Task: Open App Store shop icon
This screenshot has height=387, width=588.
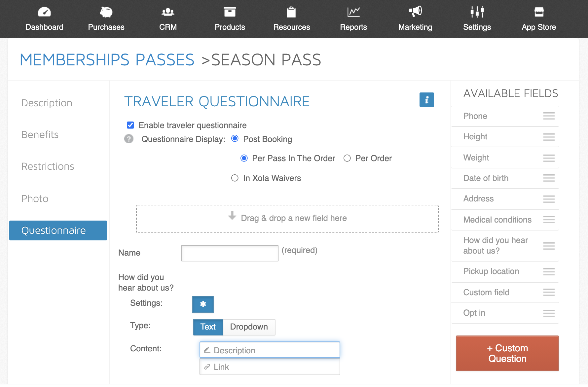Action: pos(539,12)
